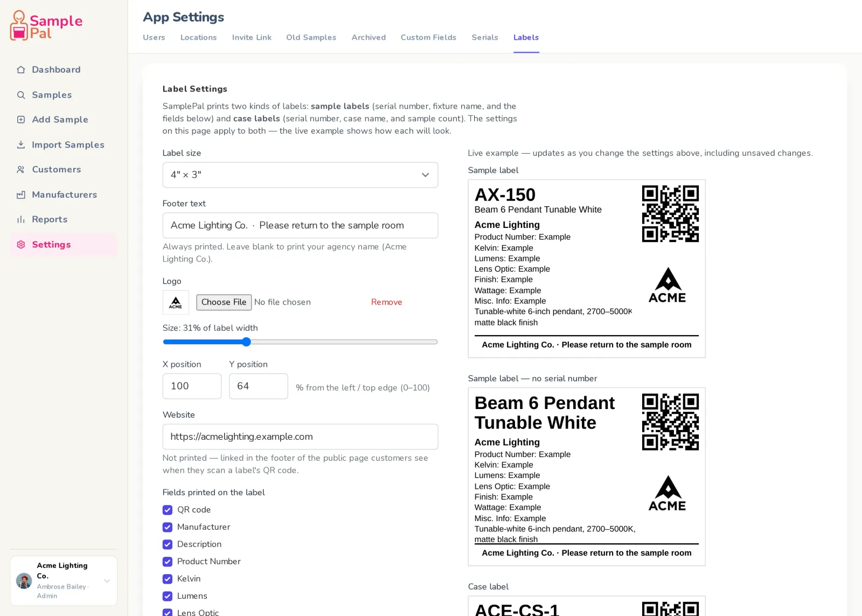Image resolution: width=862 pixels, height=616 pixels.
Task: Click the ACME logo thumbnail beside Choose File
Action: 176,302
